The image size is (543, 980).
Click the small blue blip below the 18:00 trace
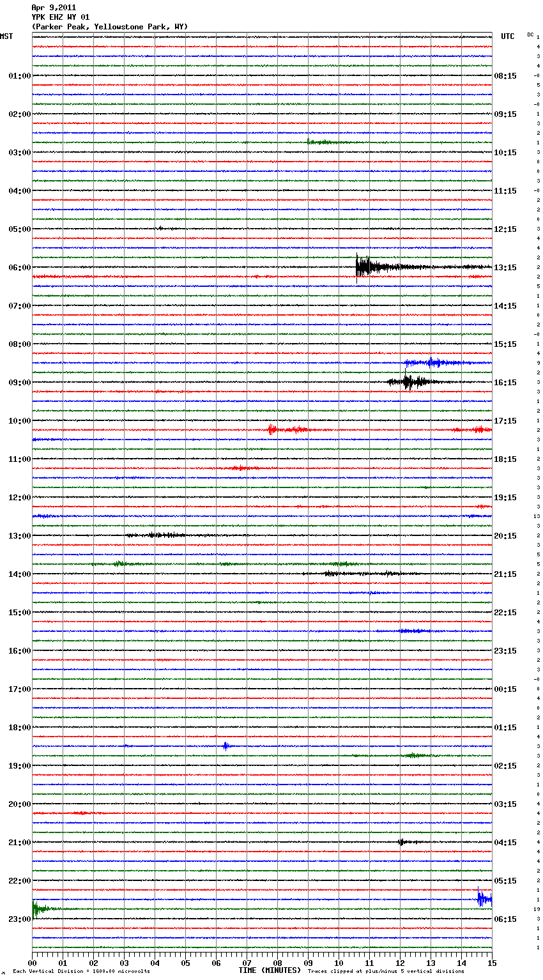tap(226, 746)
